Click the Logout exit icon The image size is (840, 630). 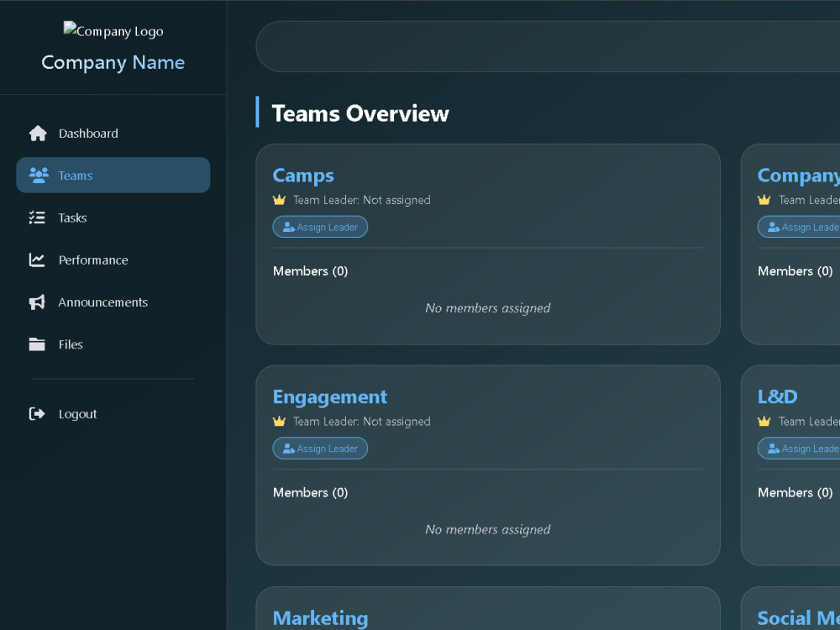(37, 413)
